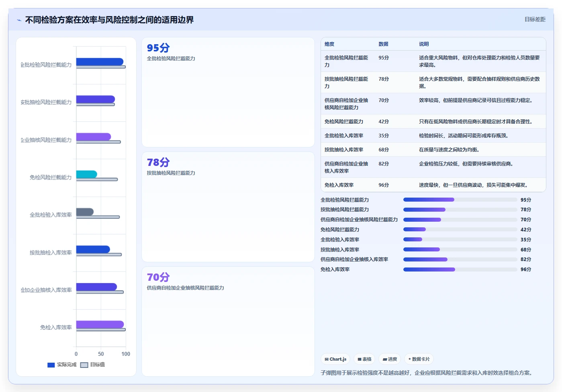
Task: Click the 70分 score card
Action: [x=228, y=321]
